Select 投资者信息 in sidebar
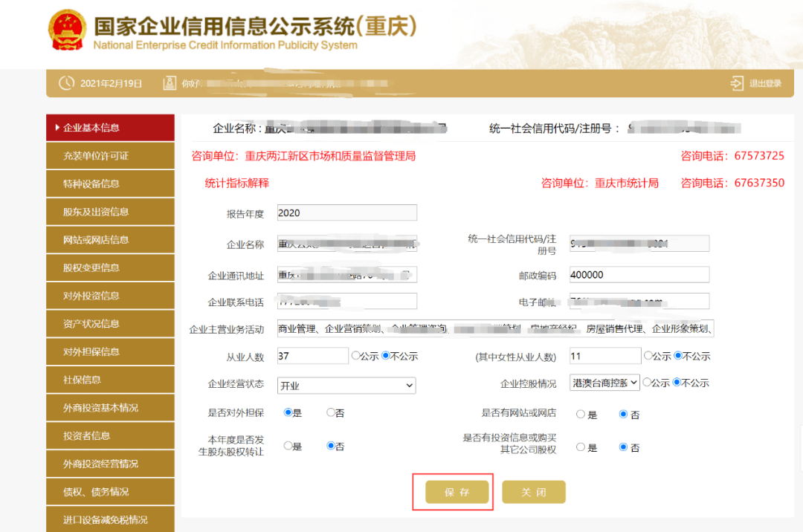This screenshot has width=803, height=532. (x=110, y=436)
